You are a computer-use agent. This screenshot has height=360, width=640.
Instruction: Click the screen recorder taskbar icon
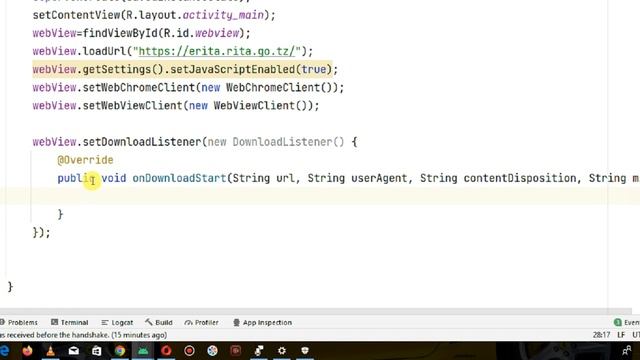(x=189, y=351)
